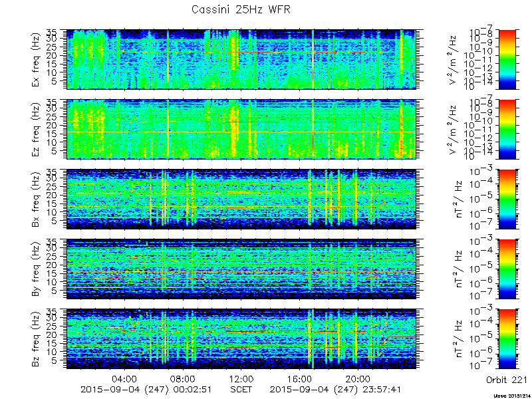Click the Bx spectrogram panel
Viewport: 532px width, 399px height.
click(241, 199)
